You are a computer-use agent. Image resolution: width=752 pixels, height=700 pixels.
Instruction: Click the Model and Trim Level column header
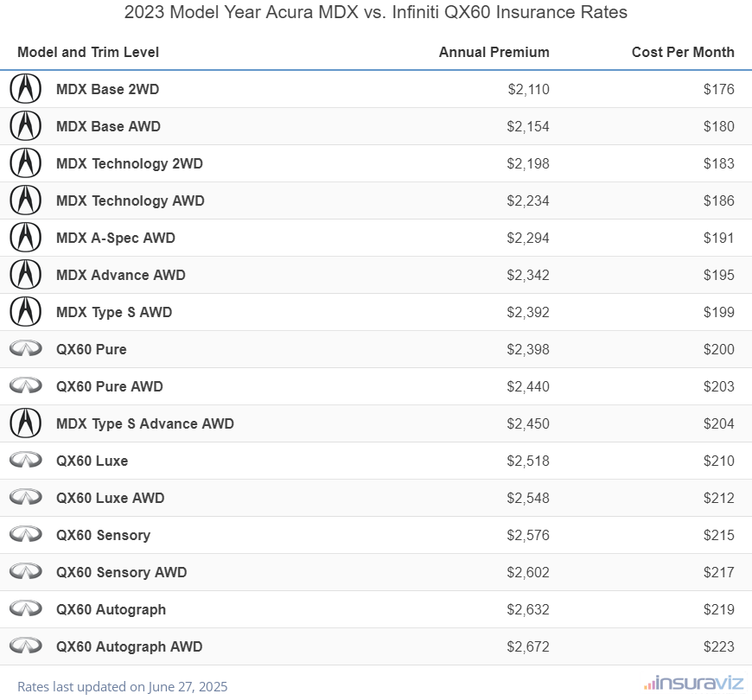[x=88, y=52]
